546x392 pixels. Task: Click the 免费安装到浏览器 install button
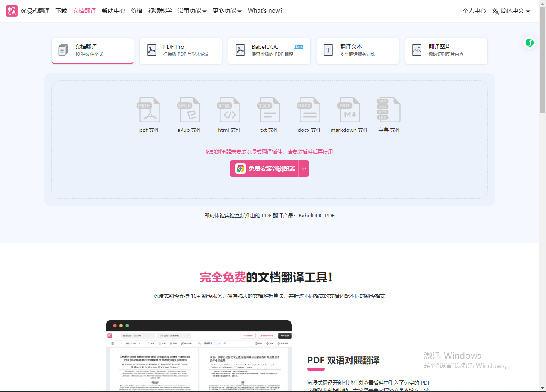pos(264,169)
